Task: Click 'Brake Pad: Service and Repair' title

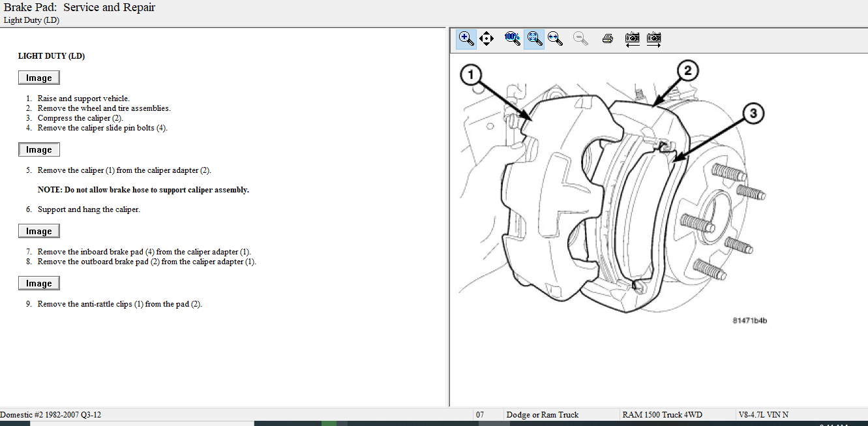Action: click(80, 8)
